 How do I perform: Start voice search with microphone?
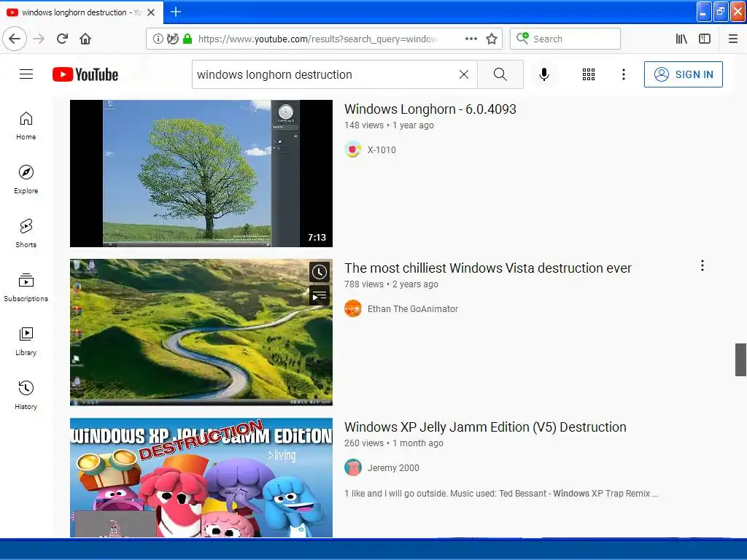point(544,74)
